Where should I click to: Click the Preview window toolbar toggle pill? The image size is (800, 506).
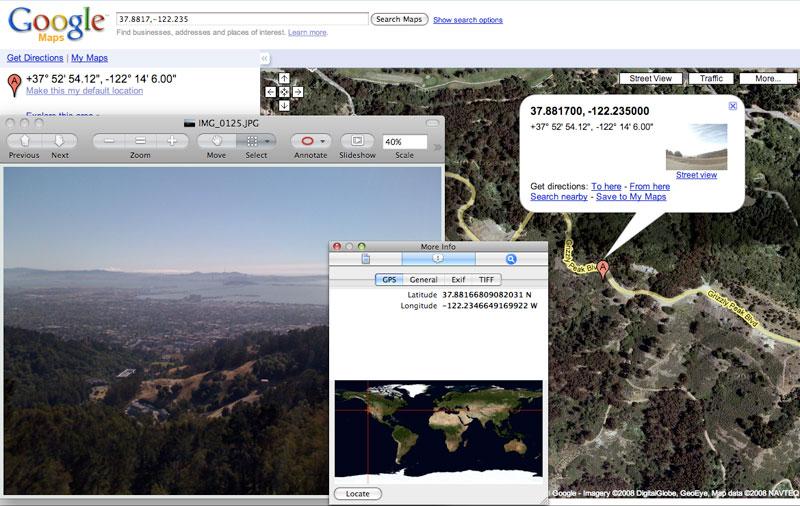432,123
